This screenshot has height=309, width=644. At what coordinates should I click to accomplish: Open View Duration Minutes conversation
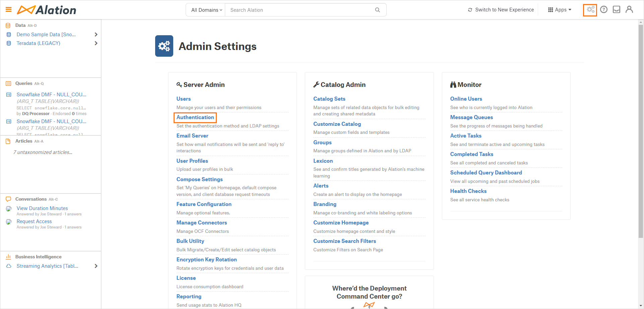click(42, 208)
